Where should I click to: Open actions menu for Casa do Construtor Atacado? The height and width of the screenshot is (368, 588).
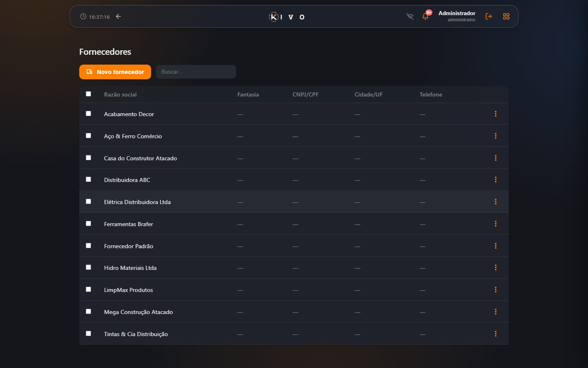tap(496, 158)
